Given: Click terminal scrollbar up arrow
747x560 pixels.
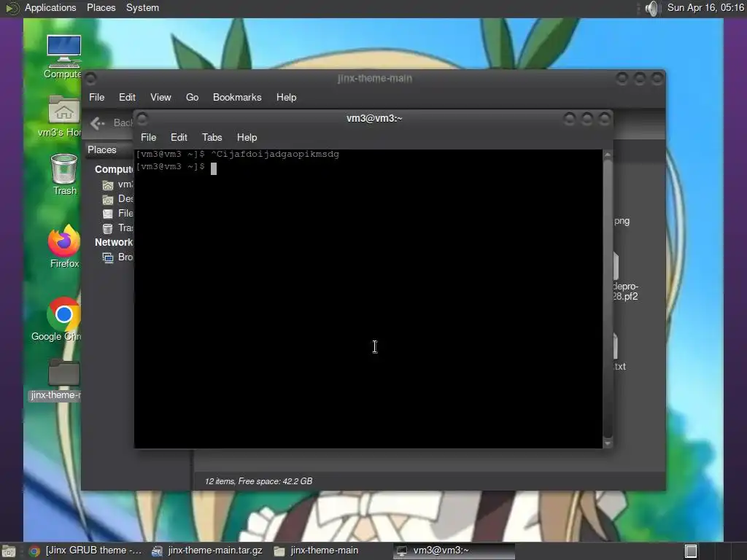Looking at the screenshot, I should 608,155.
